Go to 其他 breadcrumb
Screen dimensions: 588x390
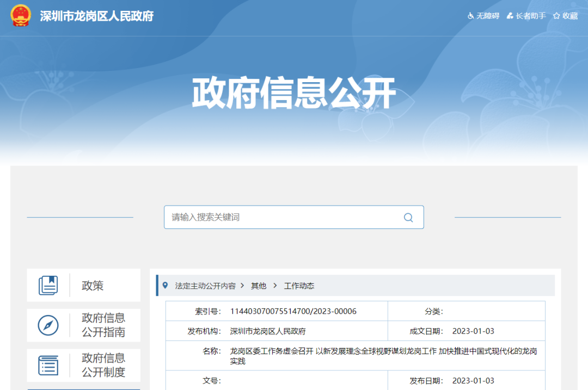click(x=259, y=286)
